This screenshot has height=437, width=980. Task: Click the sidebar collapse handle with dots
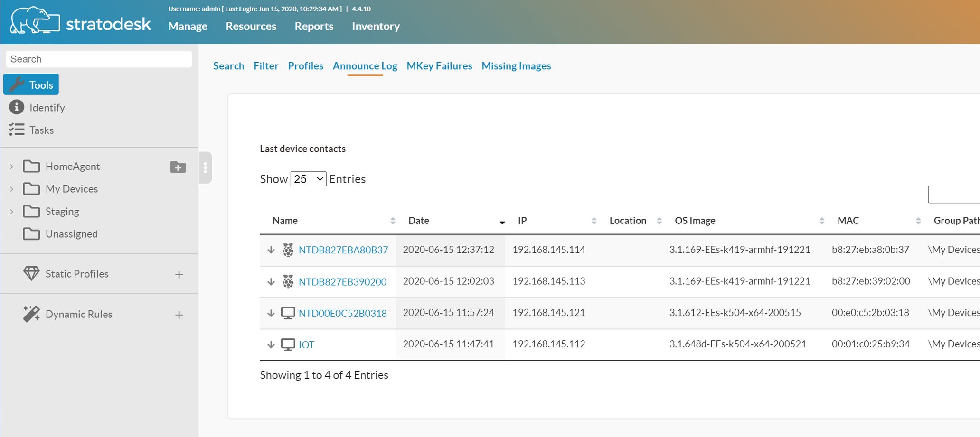[205, 167]
